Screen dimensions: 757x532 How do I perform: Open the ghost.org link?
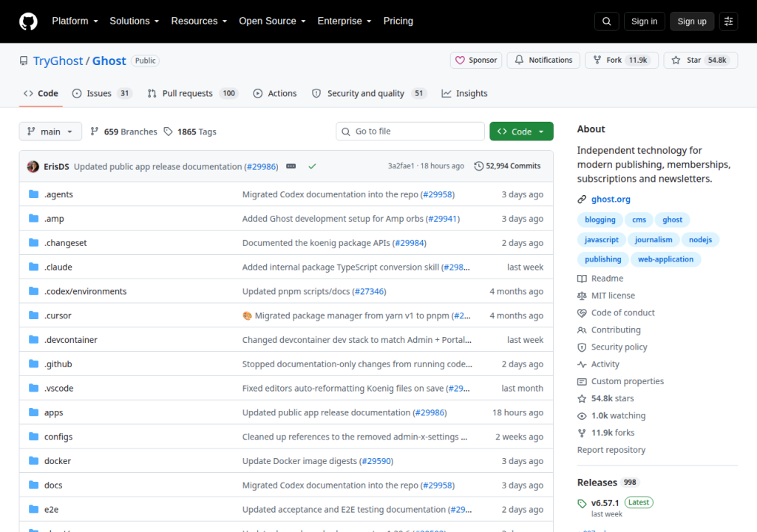point(611,199)
